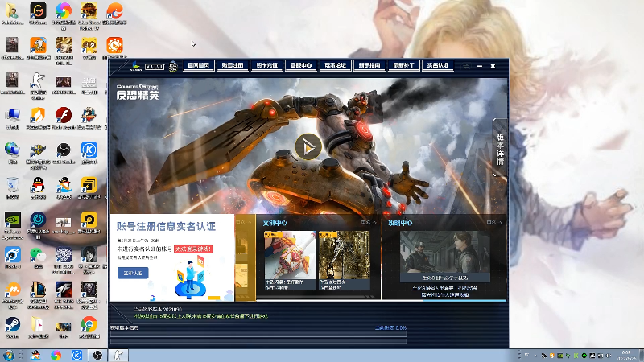The width and height of the screenshot is (644, 362).
Task: Play the Counter-Strike Online banner video
Action: pos(308,146)
